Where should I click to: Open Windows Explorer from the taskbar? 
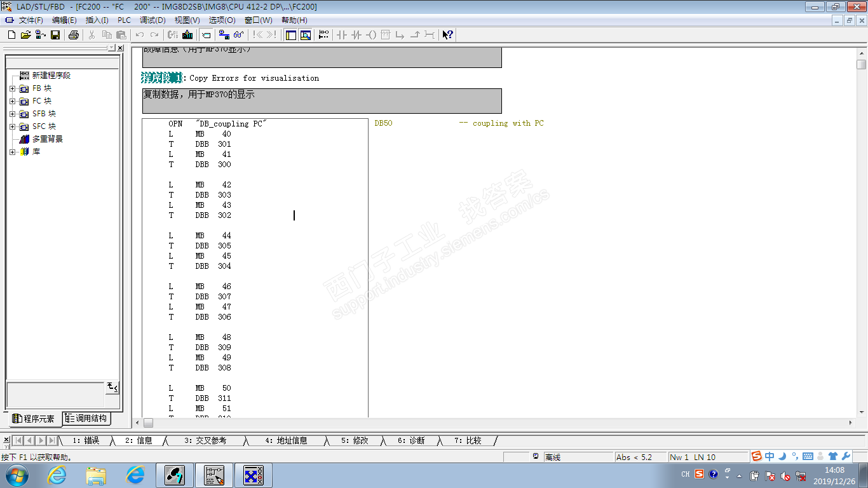(x=96, y=475)
